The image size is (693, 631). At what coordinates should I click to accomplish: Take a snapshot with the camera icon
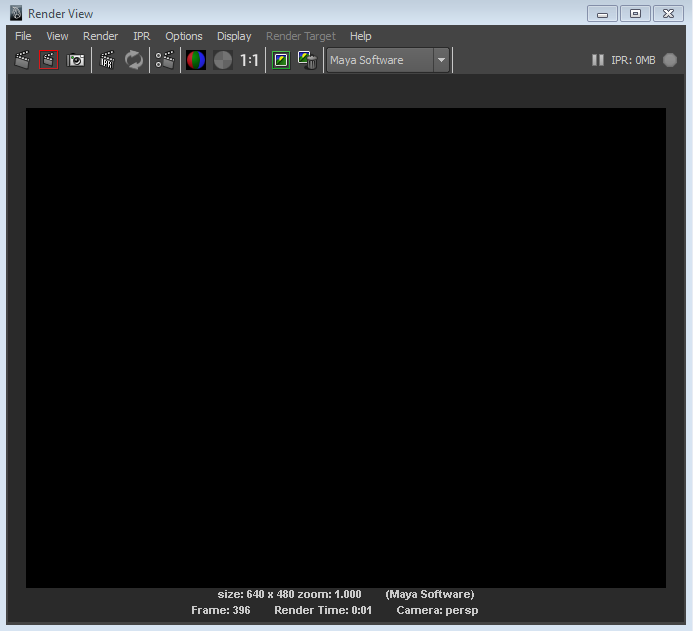point(76,60)
